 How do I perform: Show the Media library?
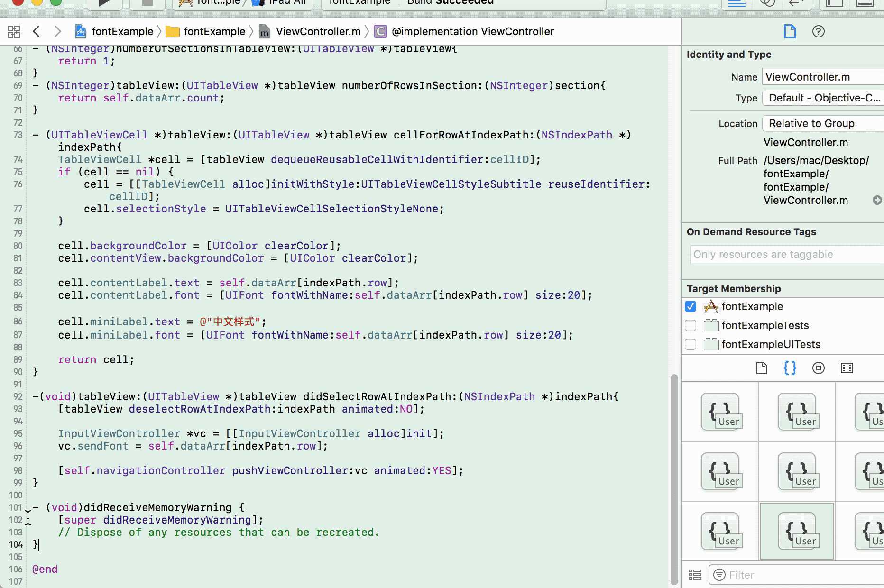[x=847, y=368]
